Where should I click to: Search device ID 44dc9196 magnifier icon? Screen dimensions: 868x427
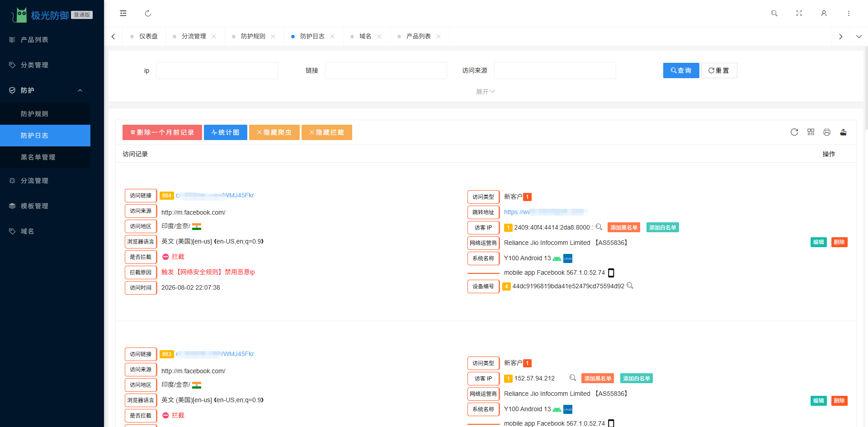630,286
